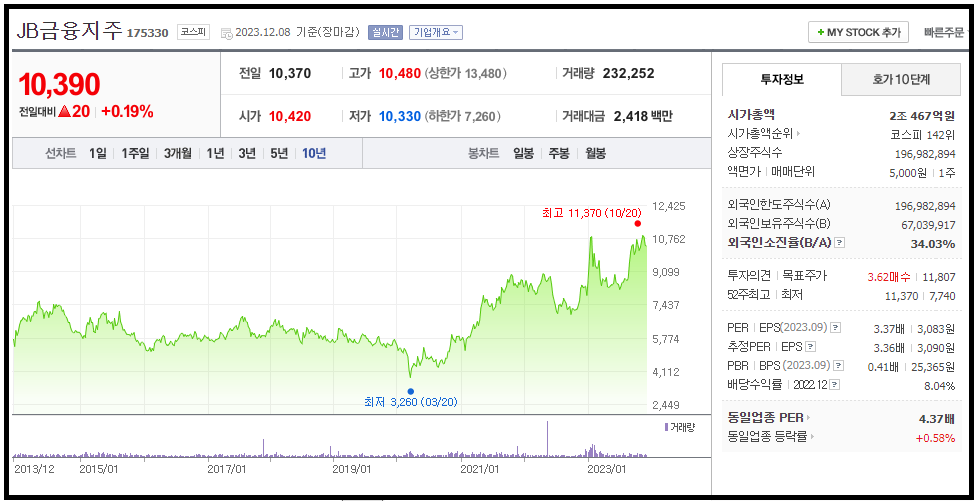This screenshot has height=501, width=978.
Task: Click the 시가총액순위 link
Action: [x=760, y=133]
